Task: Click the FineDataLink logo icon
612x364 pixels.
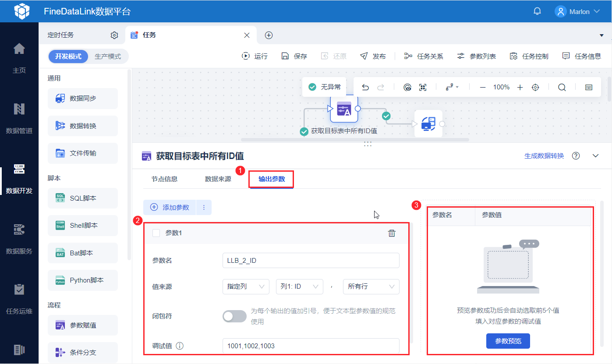Action: 22,11
